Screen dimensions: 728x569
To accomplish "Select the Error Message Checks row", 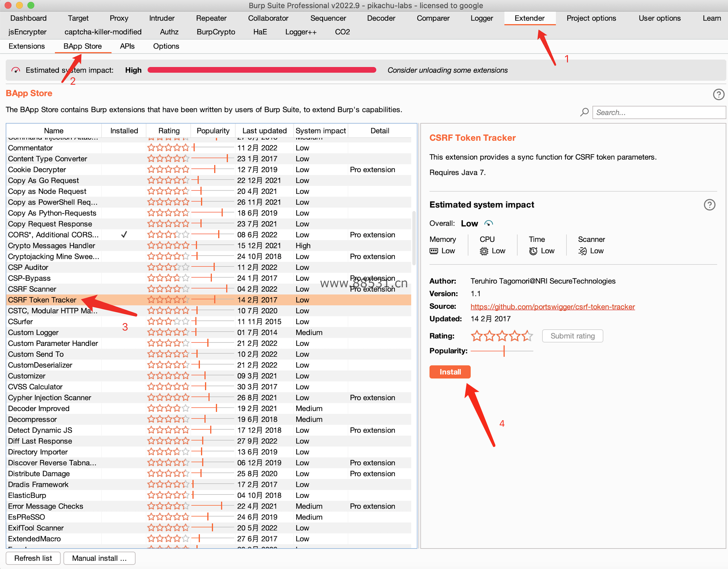I will (x=209, y=506).
